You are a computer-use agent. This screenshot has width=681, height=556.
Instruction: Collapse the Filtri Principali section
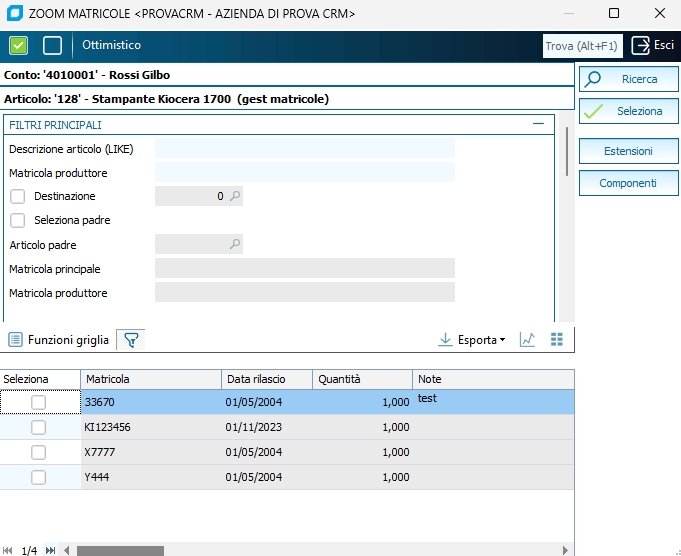(x=539, y=124)
